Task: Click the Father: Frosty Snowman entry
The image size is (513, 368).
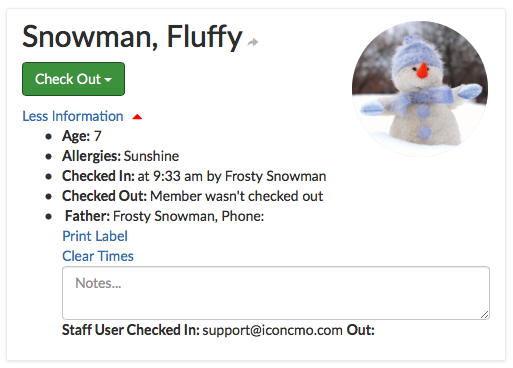Action: click(x=164, y=216)
